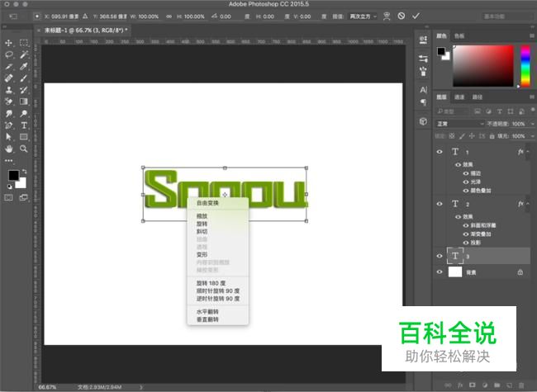Hide layer 3 with its eye icon
537x392 pixels.
coord(440,256)
